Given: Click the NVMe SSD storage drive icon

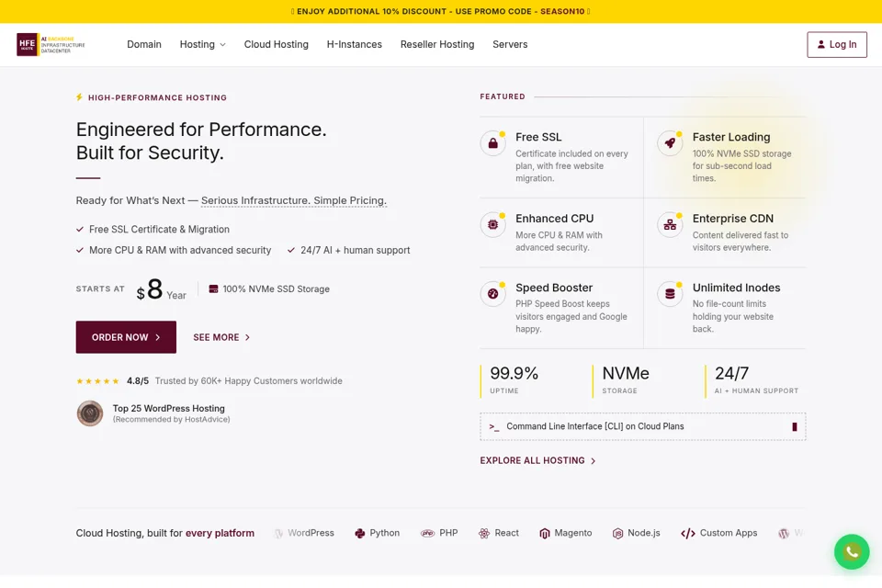Looking at the screenshot, I should tap(213, 288).
